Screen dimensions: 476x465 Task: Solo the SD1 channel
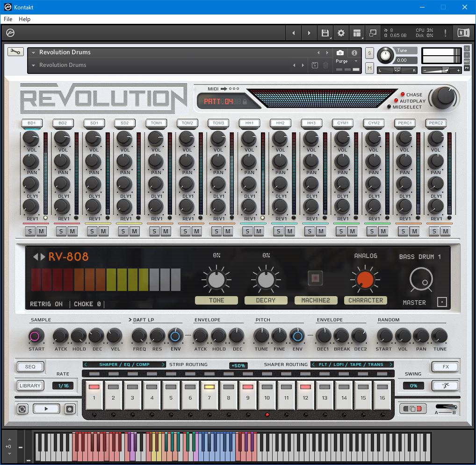coord(92,232)
